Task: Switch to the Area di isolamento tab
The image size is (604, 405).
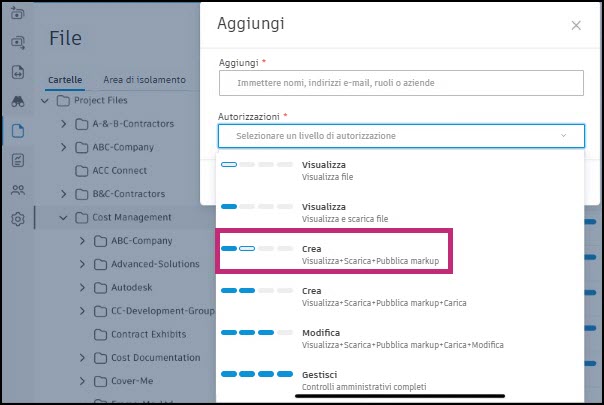Action: pos(145,80)
